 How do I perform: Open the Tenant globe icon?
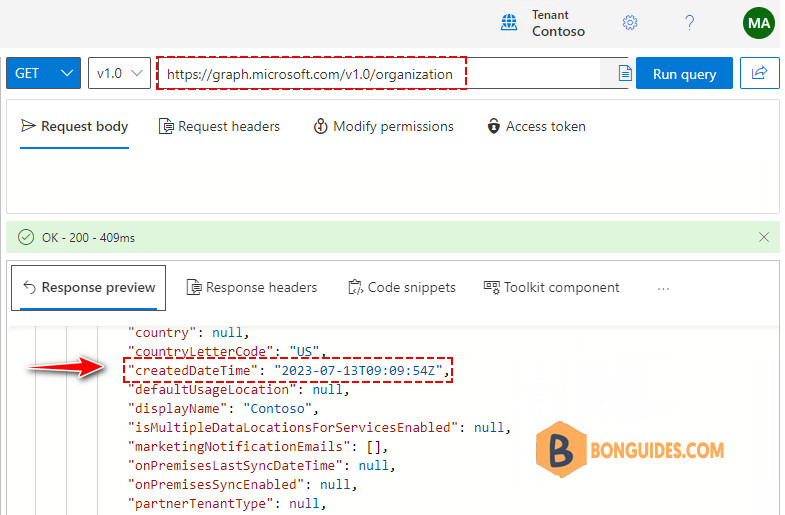point(509,23)
